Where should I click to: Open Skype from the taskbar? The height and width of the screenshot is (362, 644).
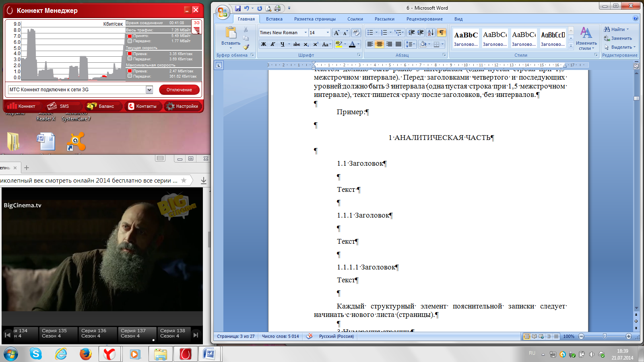36,354
